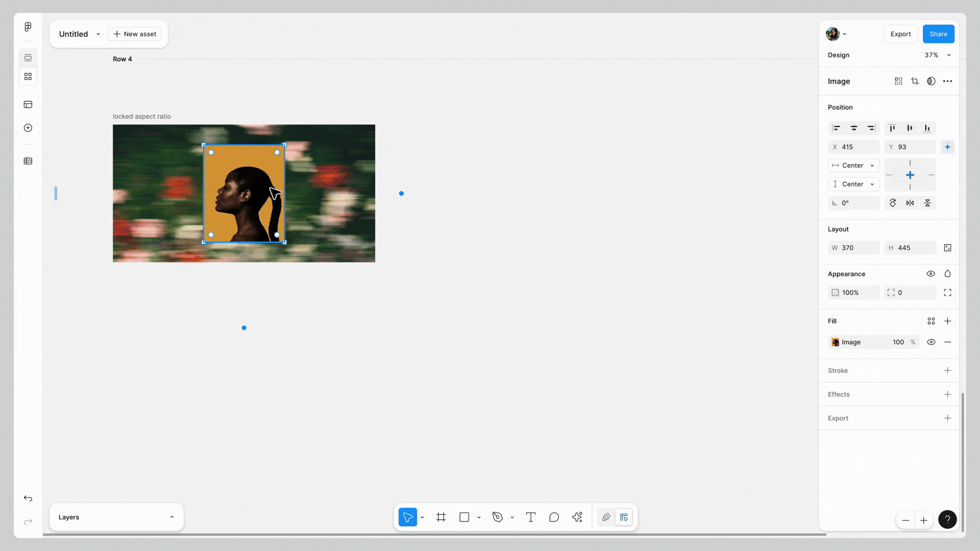
Task: Click the Design tab label
Action: tap(838, 55)
